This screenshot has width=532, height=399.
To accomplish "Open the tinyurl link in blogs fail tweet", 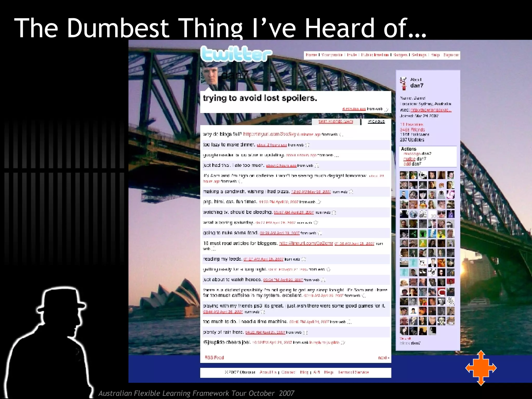I will pyautogui.click(x=270, y=134).
